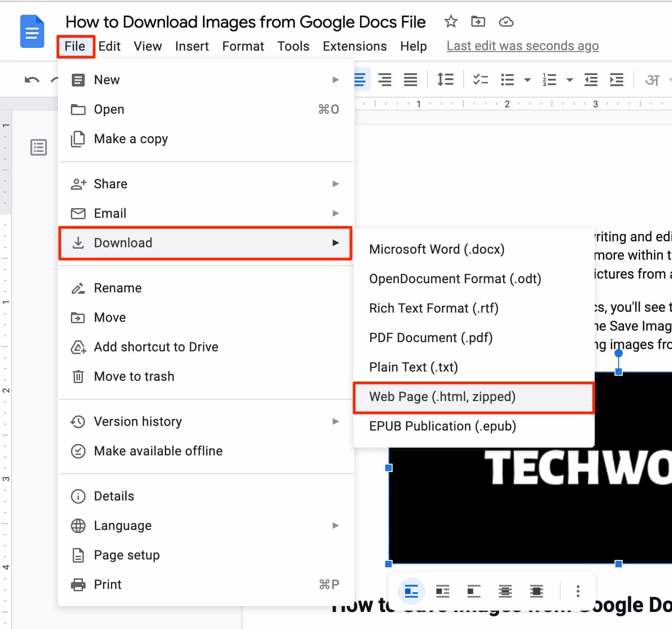Download as OpenDocument Format (.odt)
The image size is (672, 629).
474,279
